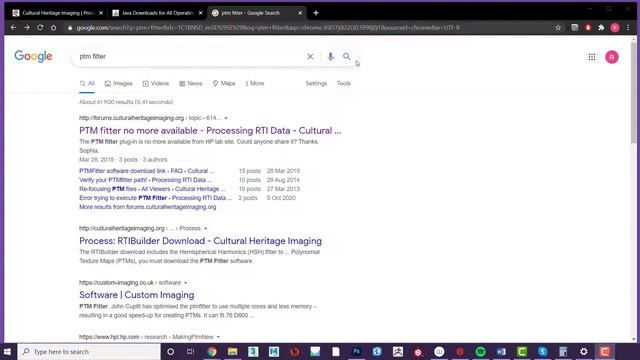Open the extensions puzzle icon

601,28
